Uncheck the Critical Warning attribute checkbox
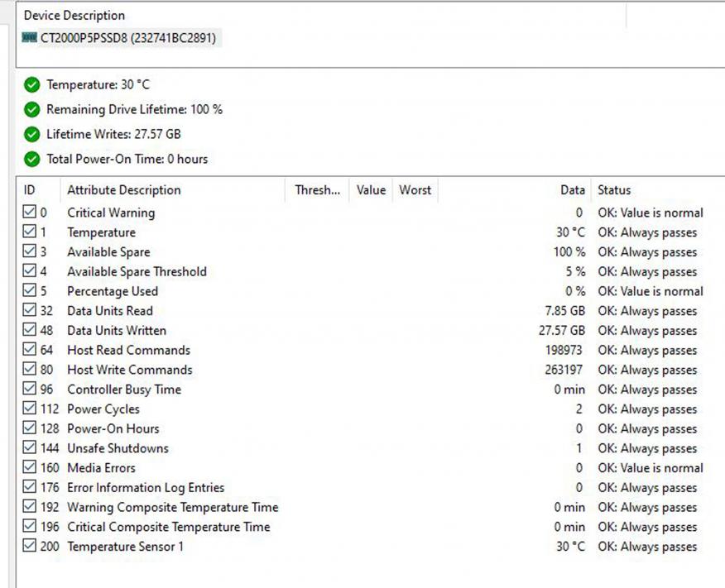725x588 pixels. 30,213
